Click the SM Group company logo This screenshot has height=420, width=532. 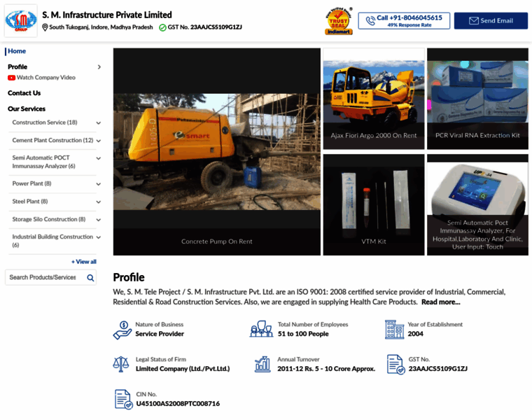tap(21, 21)
